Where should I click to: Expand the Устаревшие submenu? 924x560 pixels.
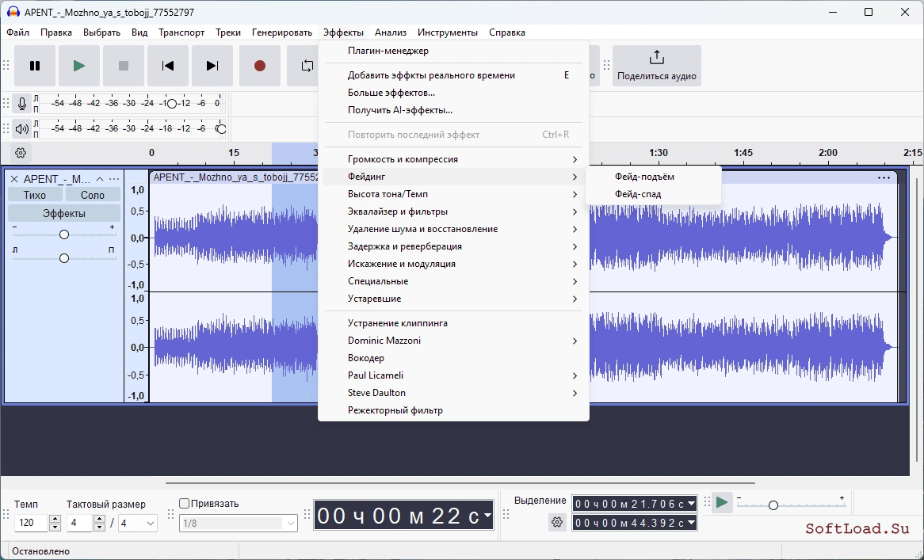(x=454, y=299)
